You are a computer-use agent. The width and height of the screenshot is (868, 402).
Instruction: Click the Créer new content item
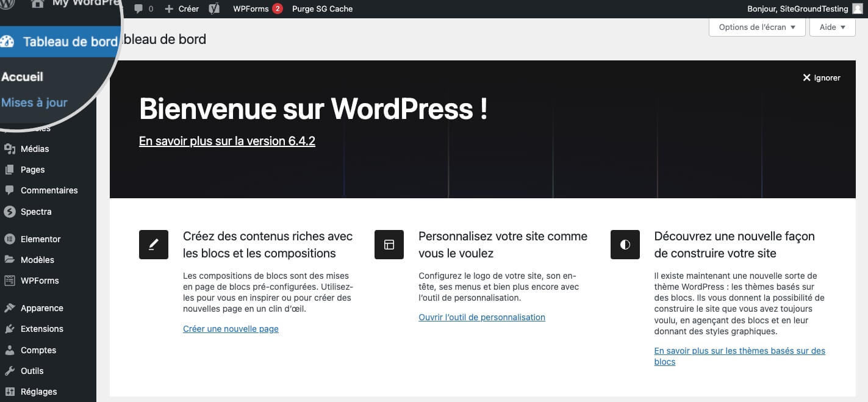(182, 9)
